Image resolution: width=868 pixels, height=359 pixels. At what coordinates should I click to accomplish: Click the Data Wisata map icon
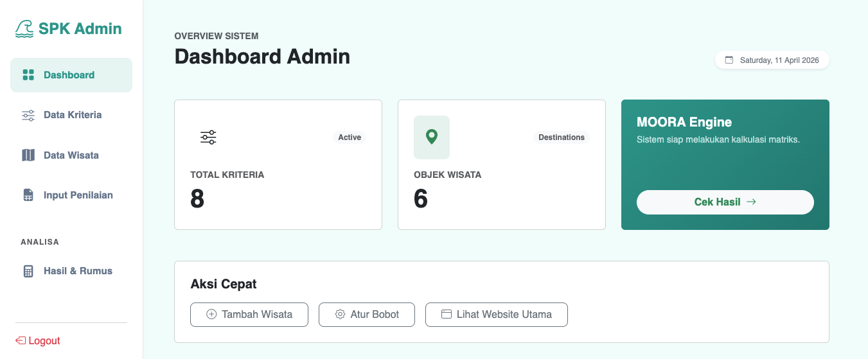pyautogui.click(x=28, y=155)
